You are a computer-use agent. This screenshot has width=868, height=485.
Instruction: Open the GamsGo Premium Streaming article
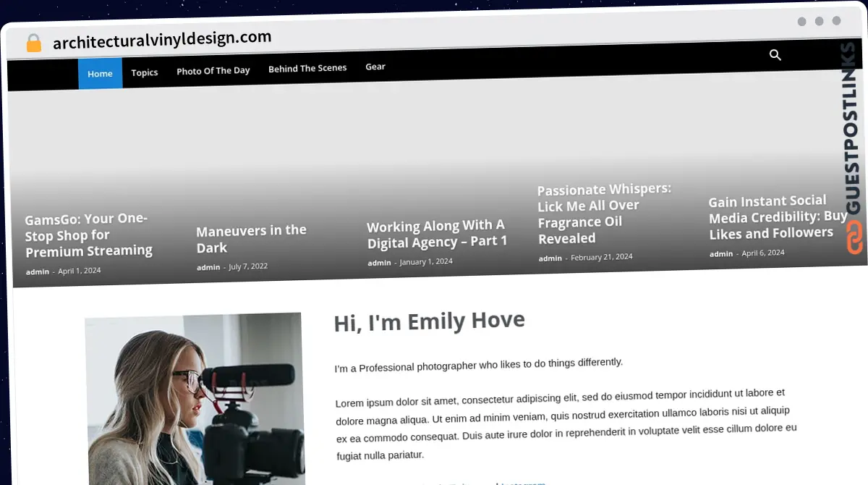[89, 235]
